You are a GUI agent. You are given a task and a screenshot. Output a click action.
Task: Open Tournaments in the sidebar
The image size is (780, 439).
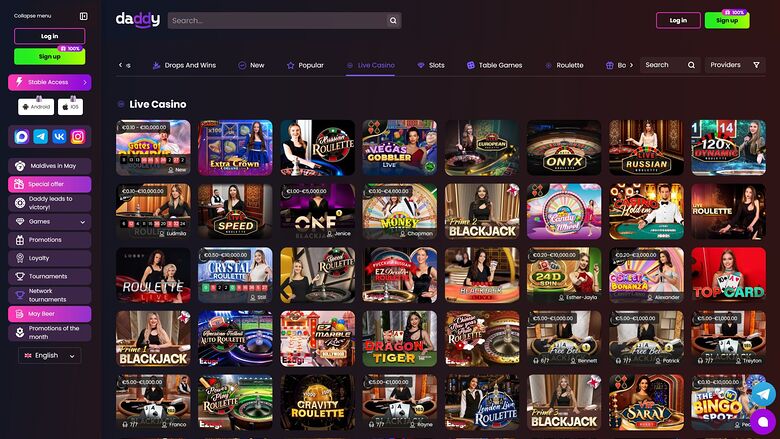50,276
